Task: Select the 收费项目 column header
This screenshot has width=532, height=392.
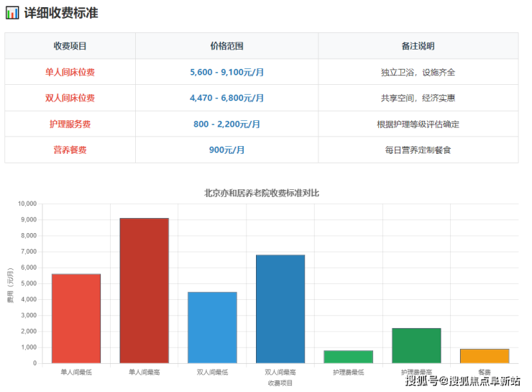Action: click(70, 46)
